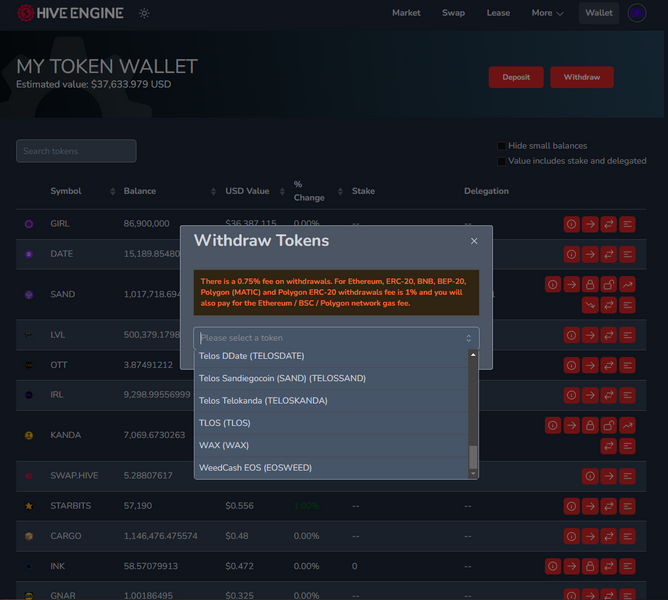Click the info icon in the SWAP.HIVE row
Image resolution: width=668 pixels, height=600 pixels.
[590, 476]
